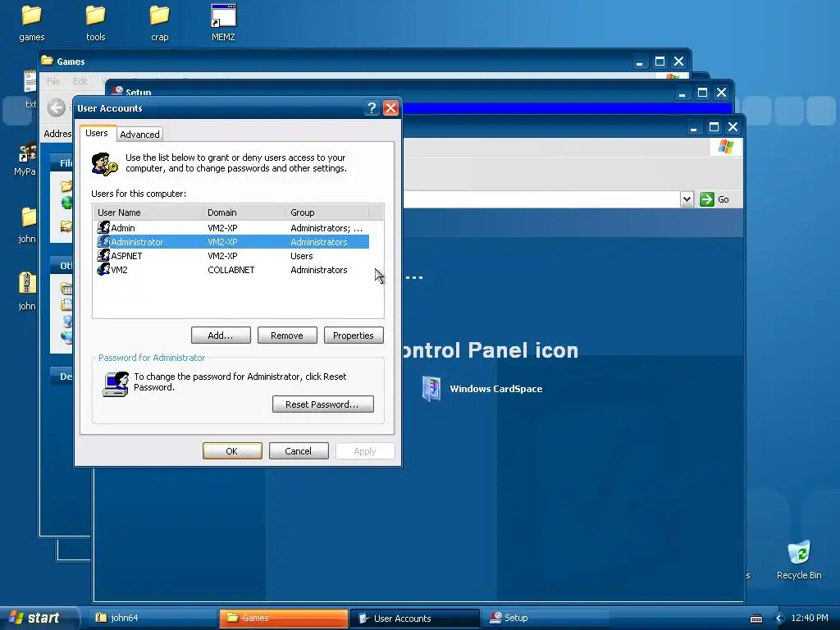Select the Administrator row
Viewport: 840px width, 630px height.
232,242
